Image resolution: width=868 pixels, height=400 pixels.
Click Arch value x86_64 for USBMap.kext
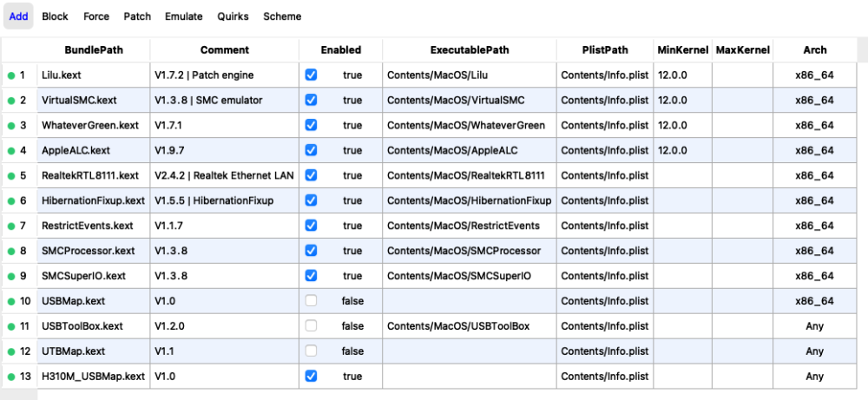pyautogui.click(x=815, y=301)
